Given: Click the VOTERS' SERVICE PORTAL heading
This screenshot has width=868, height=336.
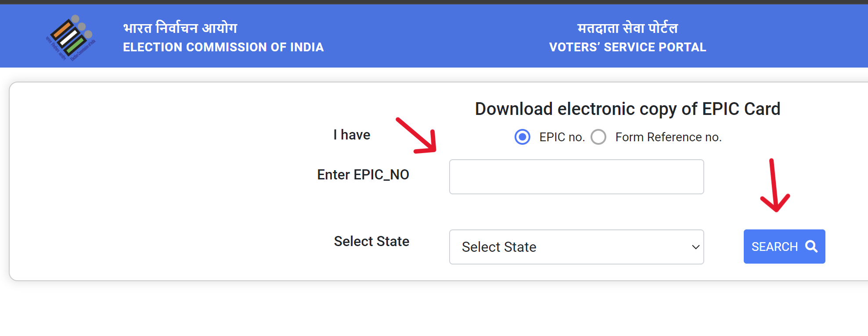Looking at the screenshot, I should pos(627,47).
